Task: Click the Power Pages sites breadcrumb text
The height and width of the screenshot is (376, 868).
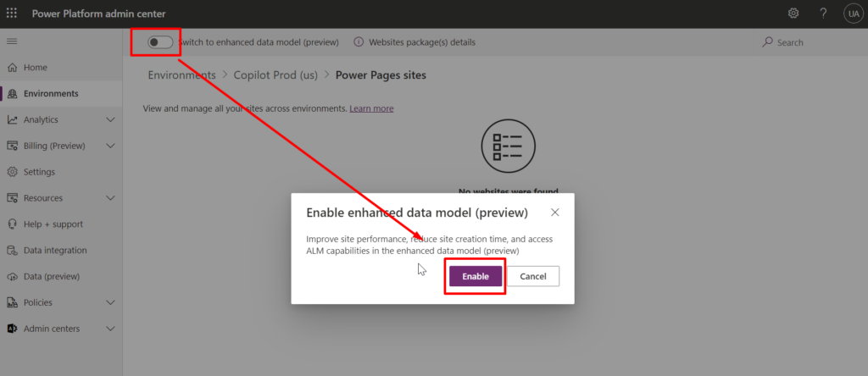Action: click(381, 75)
